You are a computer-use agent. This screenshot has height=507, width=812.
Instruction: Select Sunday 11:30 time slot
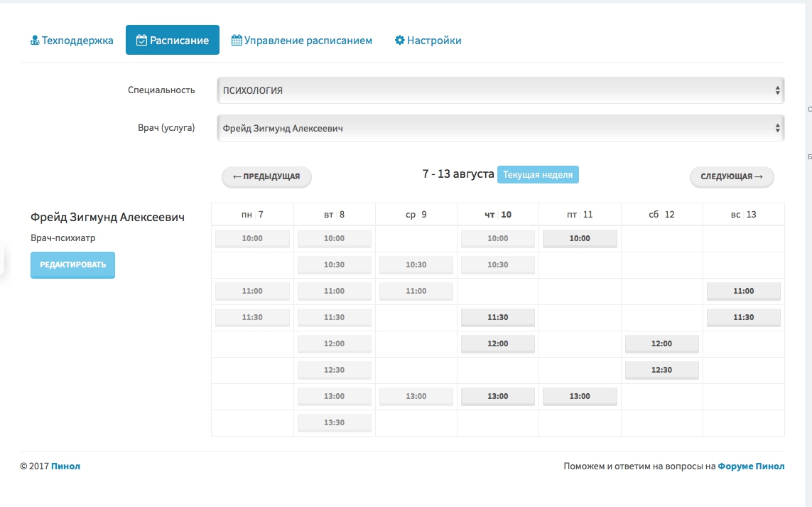click(743, 317)
